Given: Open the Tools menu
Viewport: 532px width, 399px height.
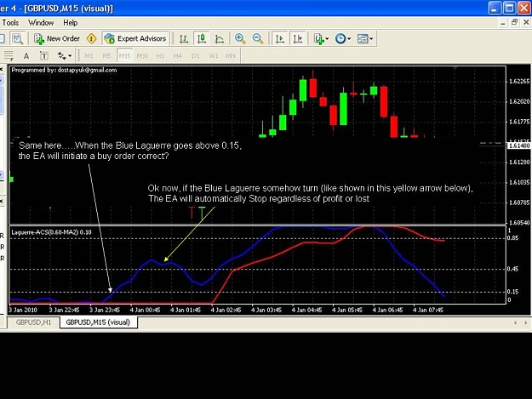Looking at the screenshot, I should 10,23.
